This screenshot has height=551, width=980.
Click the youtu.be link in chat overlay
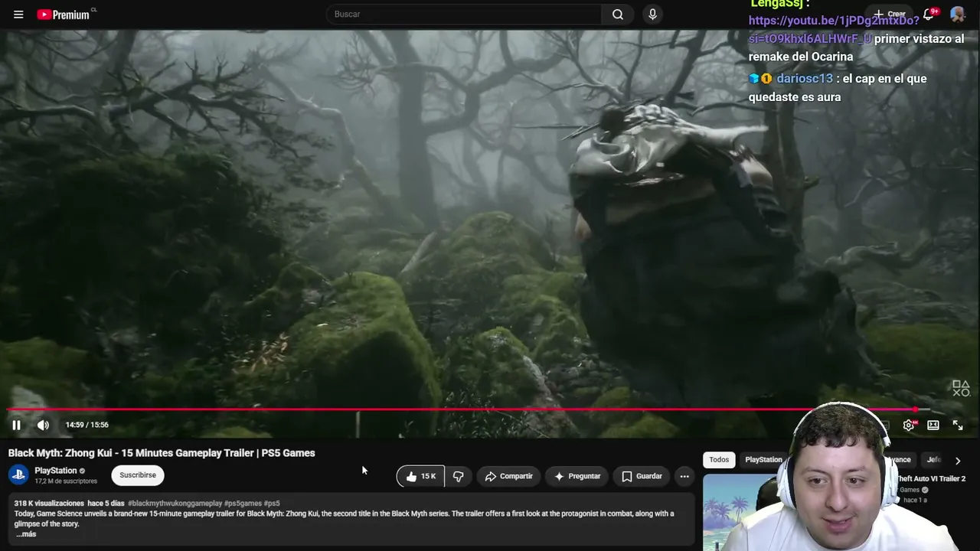(x=834, y=30)
